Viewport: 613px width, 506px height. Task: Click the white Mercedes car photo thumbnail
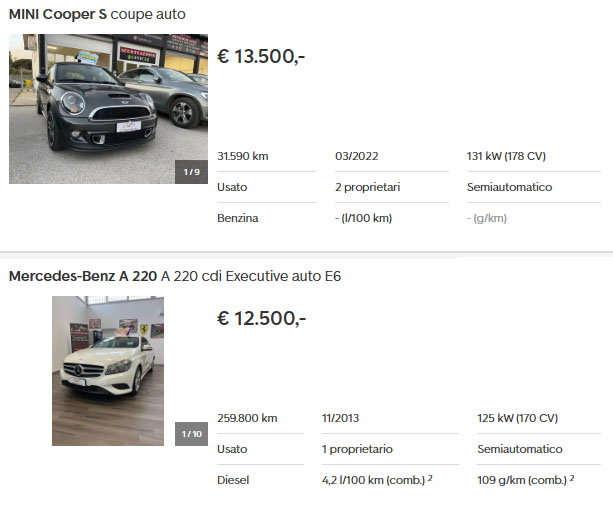[x=108, y=371]
